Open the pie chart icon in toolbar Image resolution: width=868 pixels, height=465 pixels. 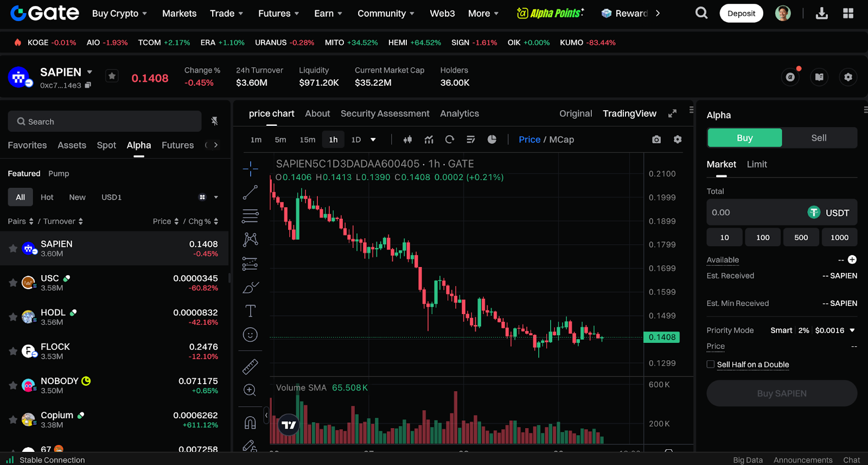pyautogui.click(x=492, y=139)
